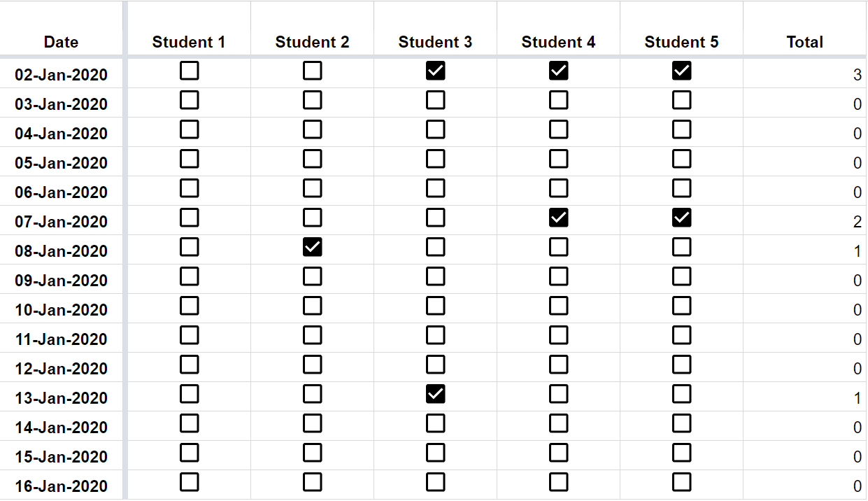
Task: Check Student 4 box on 12-Jan-2020
Action: [x=558, y=365]
